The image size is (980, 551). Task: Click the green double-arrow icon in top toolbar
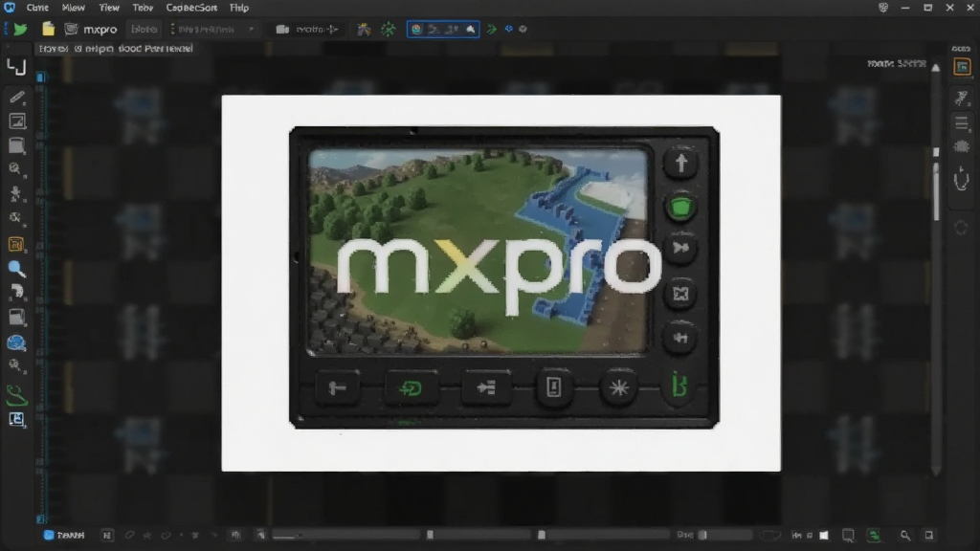492,30
